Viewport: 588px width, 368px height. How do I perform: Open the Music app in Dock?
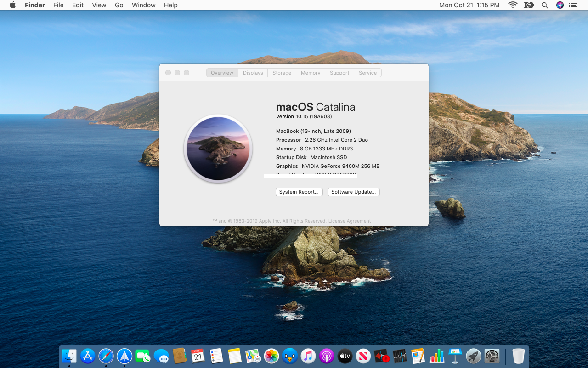tap(308, 356)
